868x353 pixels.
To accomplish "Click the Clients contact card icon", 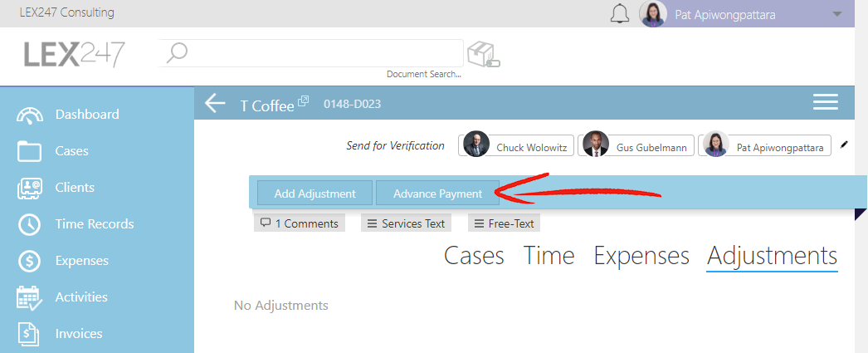I will click(x=29, y=188).
